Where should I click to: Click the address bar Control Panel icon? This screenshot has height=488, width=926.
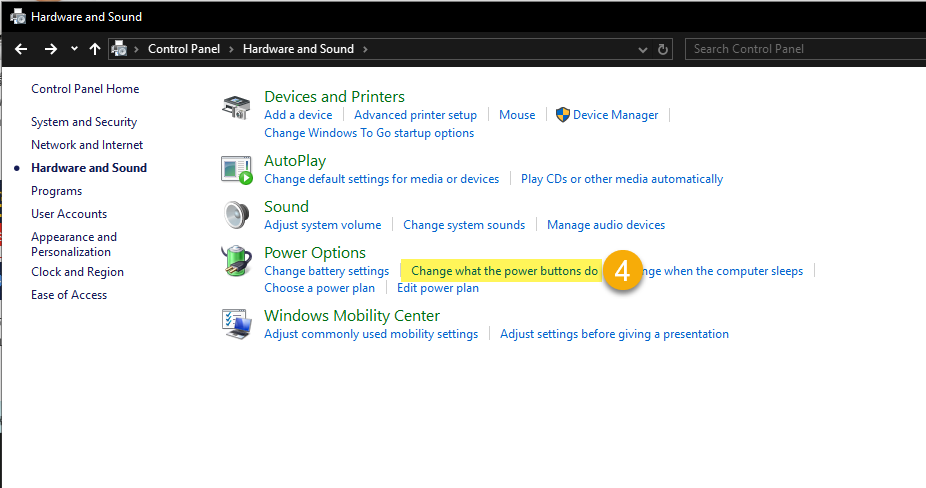point(119,48)
